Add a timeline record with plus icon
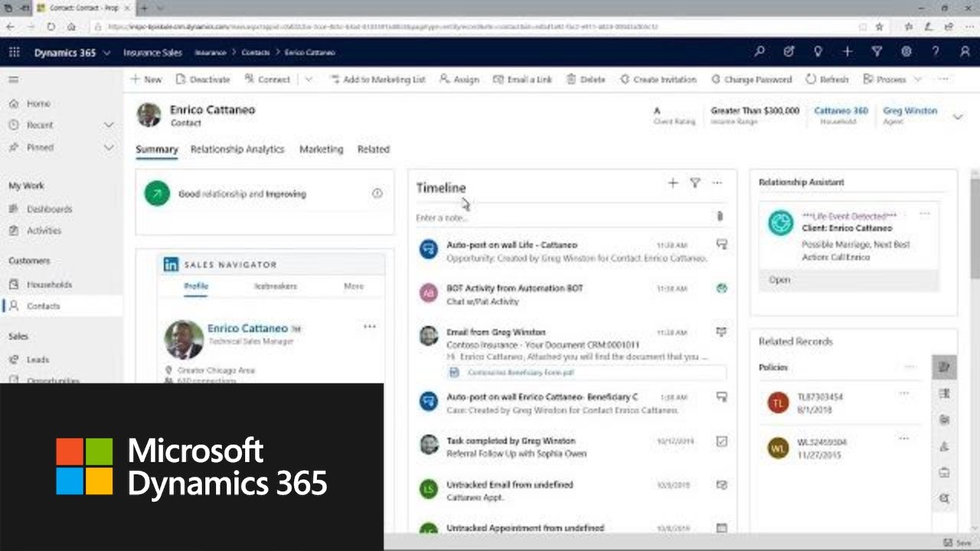 pos(673,183)
